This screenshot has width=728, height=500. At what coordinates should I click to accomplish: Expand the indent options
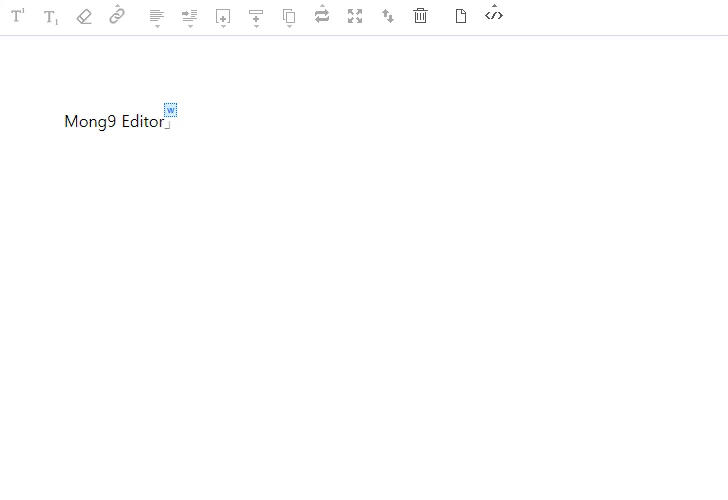click(x=189, y=17)
